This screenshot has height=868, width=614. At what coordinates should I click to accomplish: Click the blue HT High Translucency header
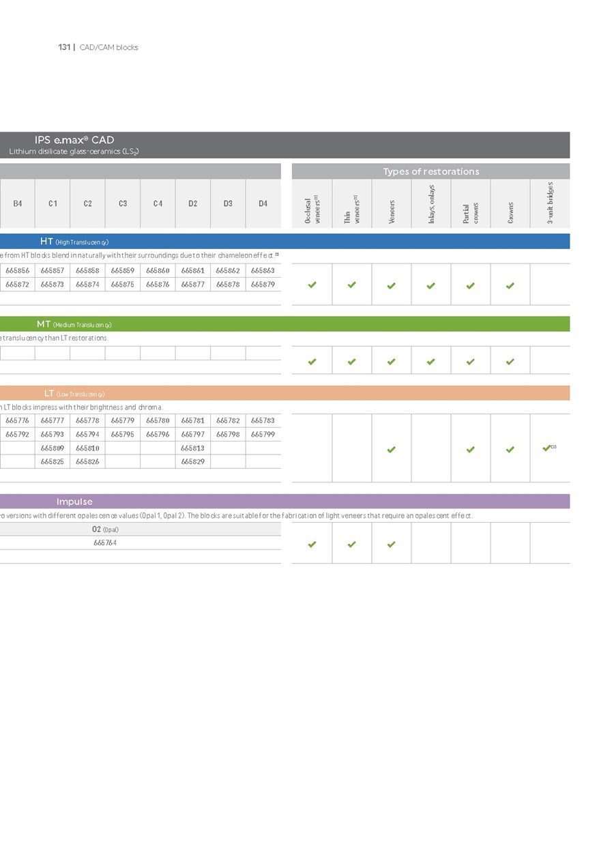(x=74, y=242)
